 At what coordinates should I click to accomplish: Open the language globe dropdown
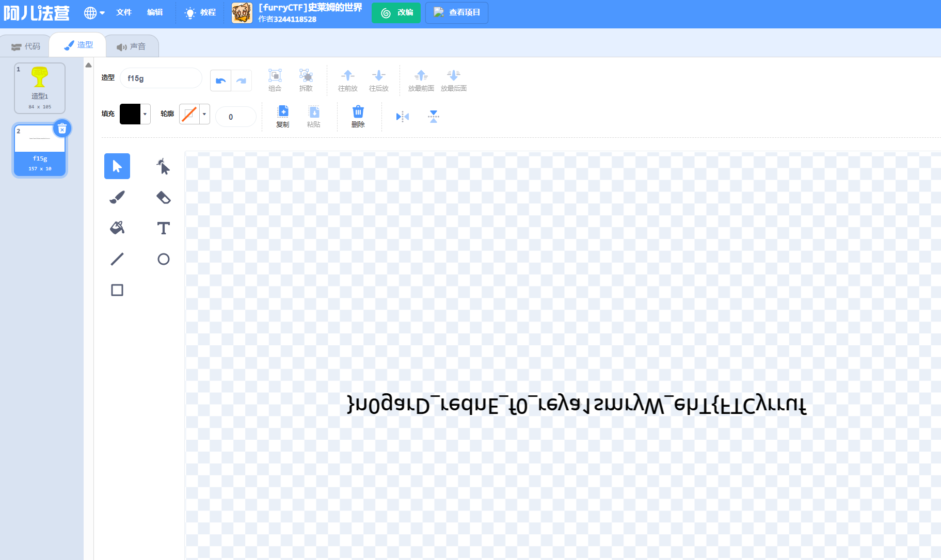tap(94, 13)
